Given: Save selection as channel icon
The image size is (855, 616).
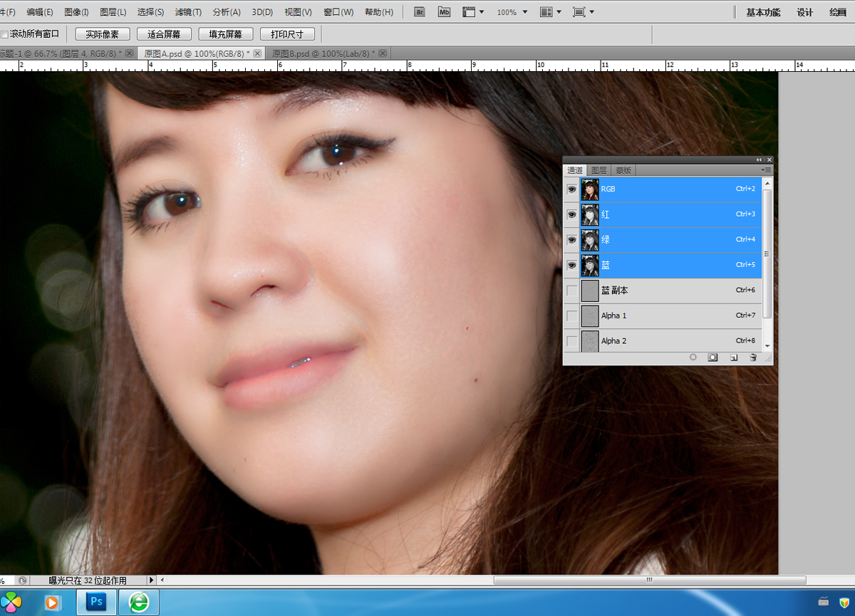Looking at the screenshot, I should tap(712, 357).
